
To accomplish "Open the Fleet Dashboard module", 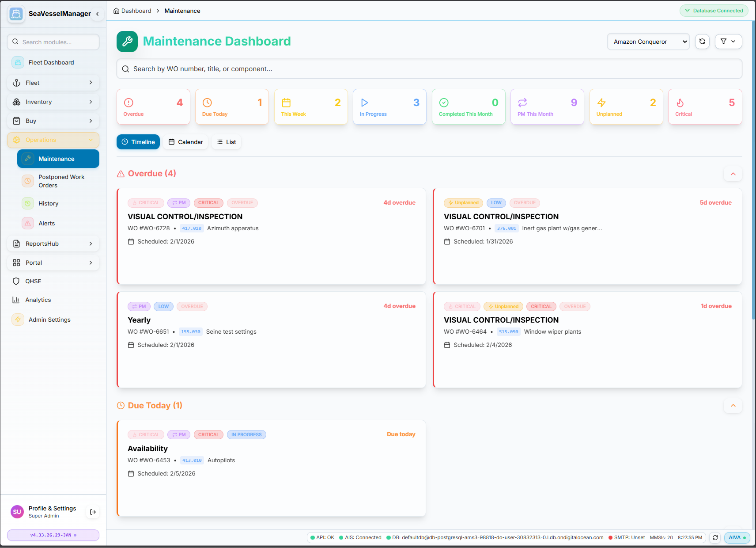I will (51, 62).
